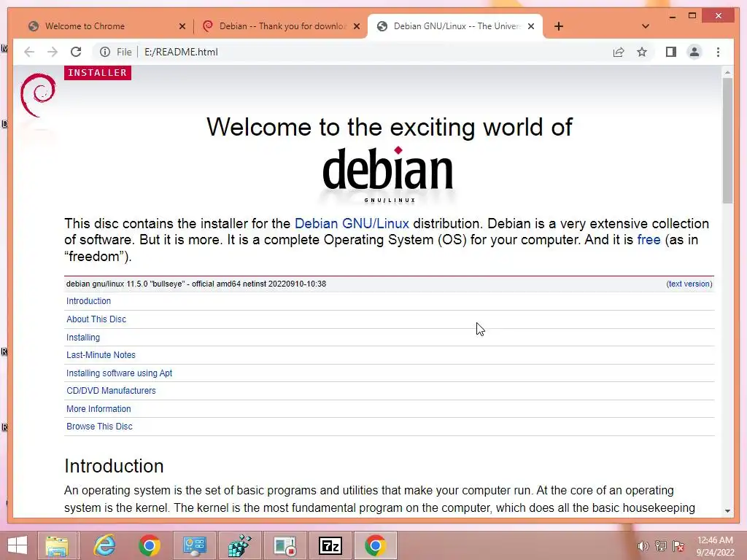Click the page vertical scrollbar thumb

click(x=727, y=141)
